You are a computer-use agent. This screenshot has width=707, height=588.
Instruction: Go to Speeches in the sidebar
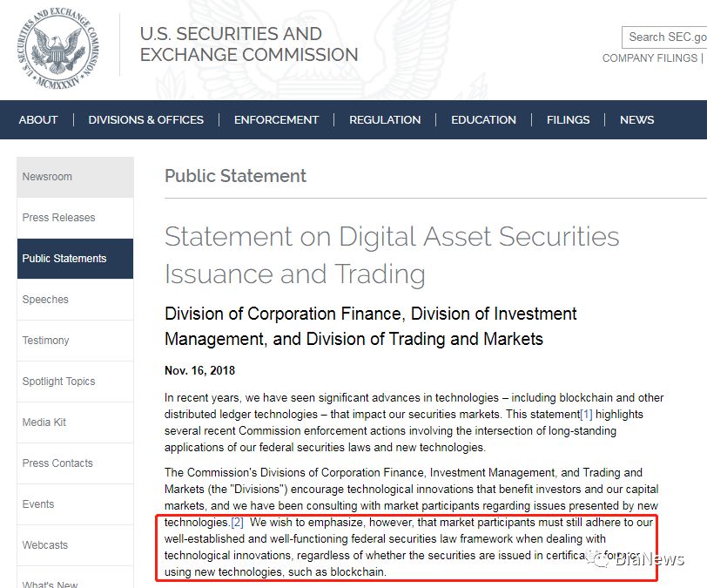(45, 300)
